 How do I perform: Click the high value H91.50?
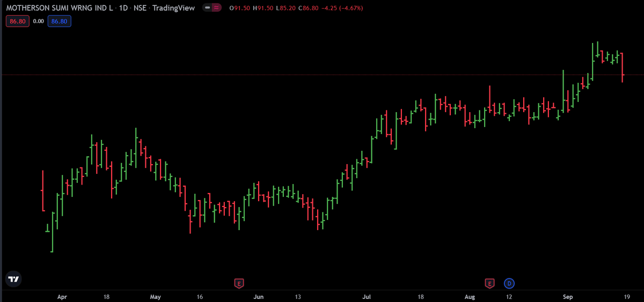(x=264, y=8)
